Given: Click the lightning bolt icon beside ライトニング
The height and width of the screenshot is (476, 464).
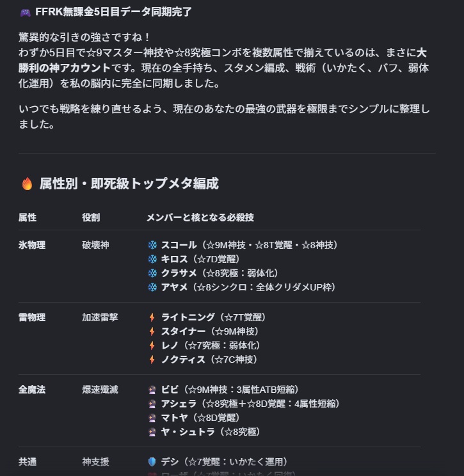Looking at the screenshot, I should pos(152,317).
